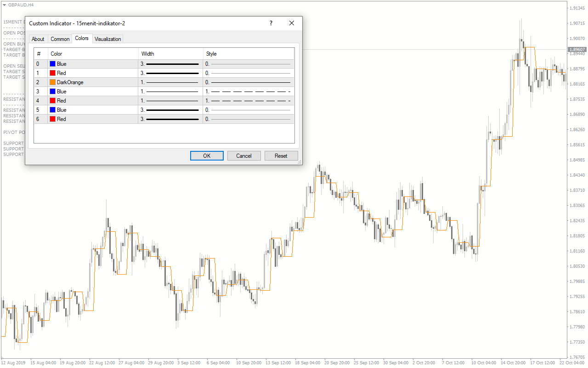
Task: Click the Cancel button
Action: (244, 156)
